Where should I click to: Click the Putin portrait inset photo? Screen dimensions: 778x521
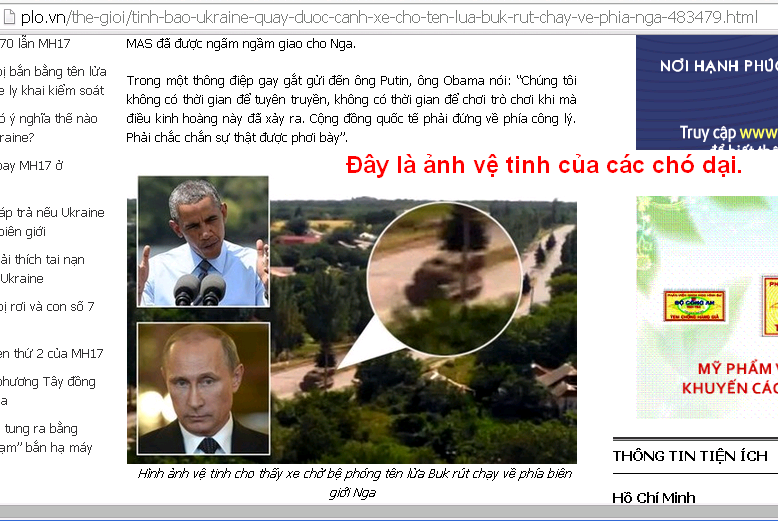pyautogui.click(x=203, y=389)
